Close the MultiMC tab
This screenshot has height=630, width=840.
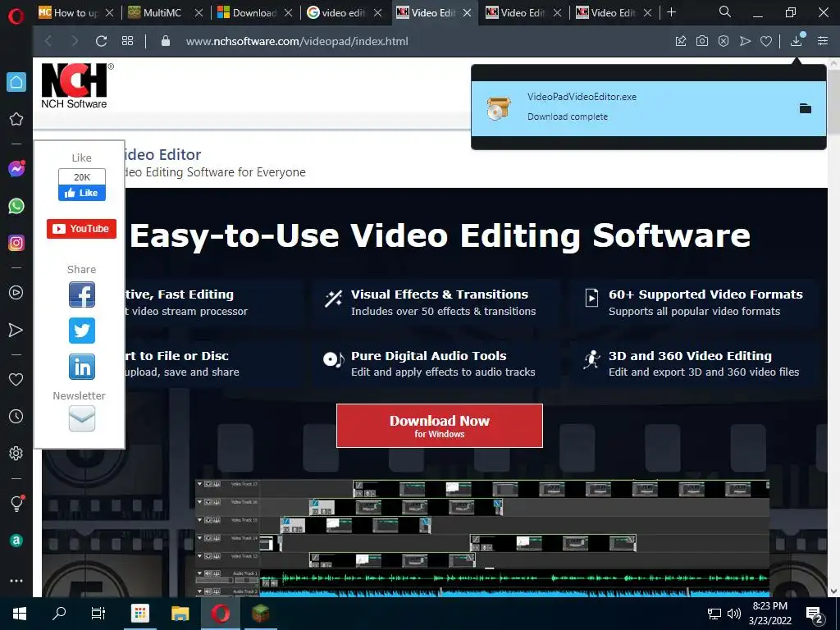(x=199, y=12)
